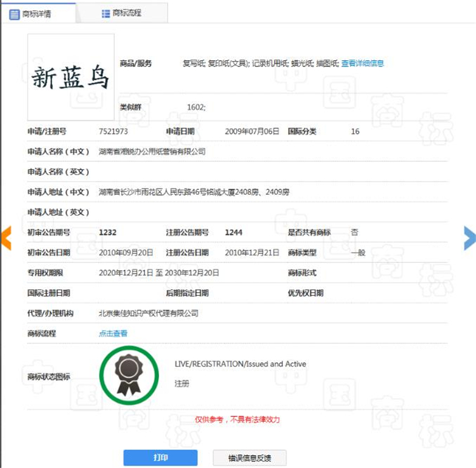
Task: Open the 查看详细信息 link for goods/services
Action: click(x=362, y=64)
